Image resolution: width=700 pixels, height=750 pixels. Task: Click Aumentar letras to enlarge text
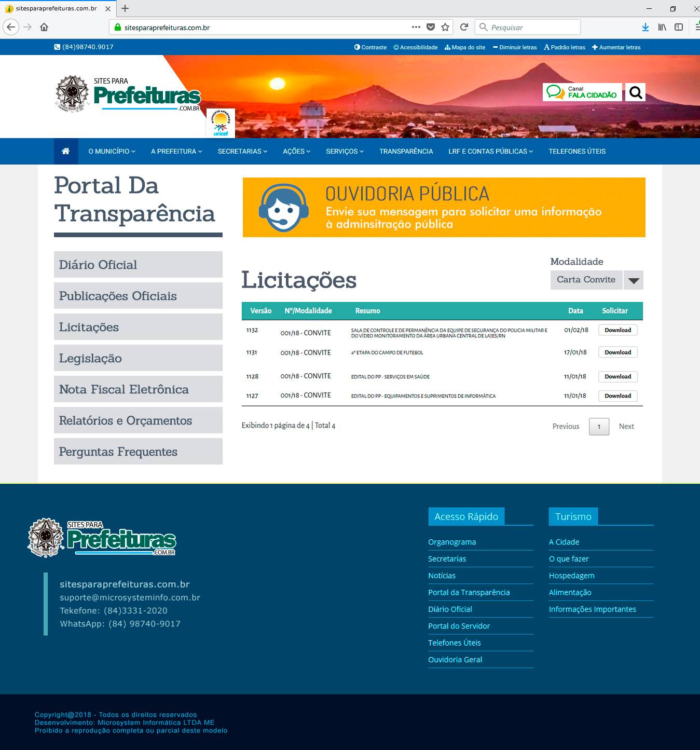click(x=616, y=47)
